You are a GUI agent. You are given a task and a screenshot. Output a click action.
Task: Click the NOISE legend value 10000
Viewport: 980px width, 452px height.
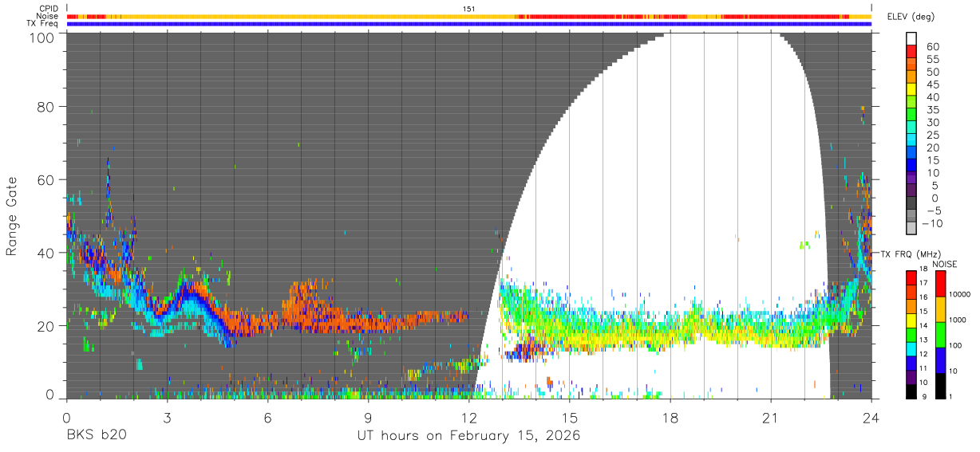(961, 293)
